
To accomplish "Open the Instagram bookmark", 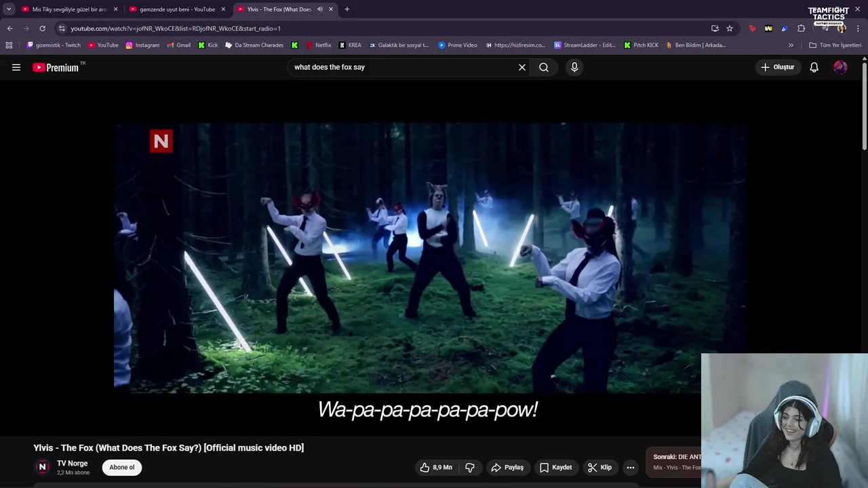I will click(x=142, y=45).
